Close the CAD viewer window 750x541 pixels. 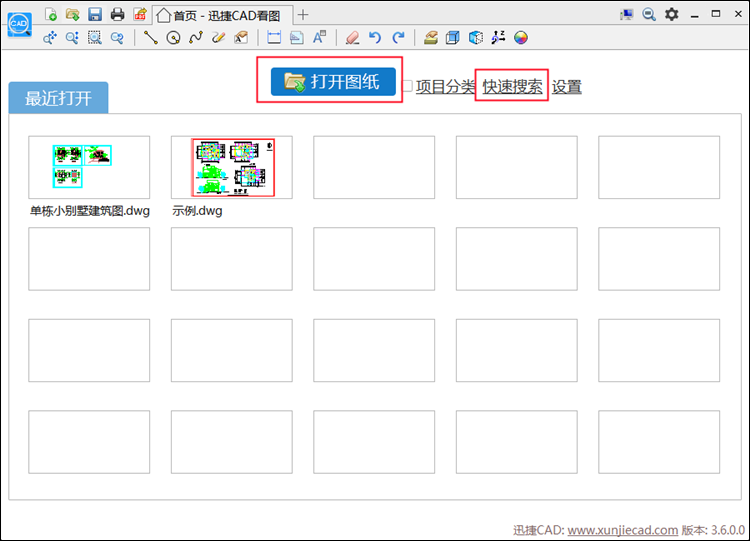(x=738, y=14)
